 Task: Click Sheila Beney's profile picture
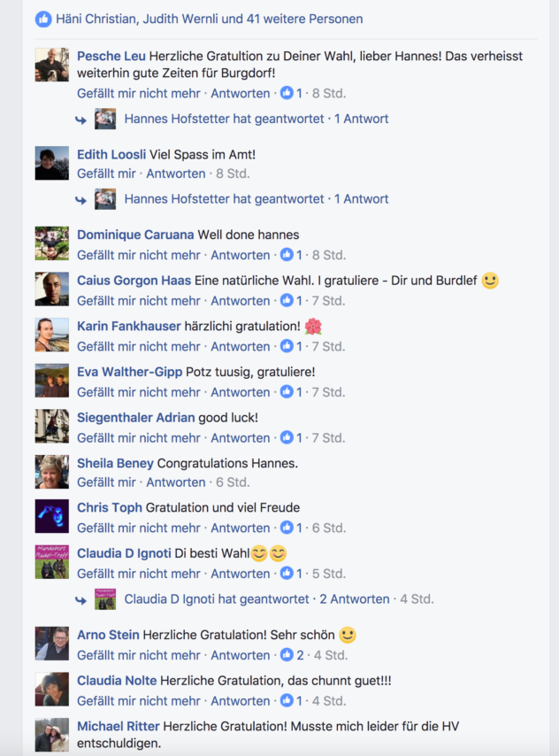(52, 472)
